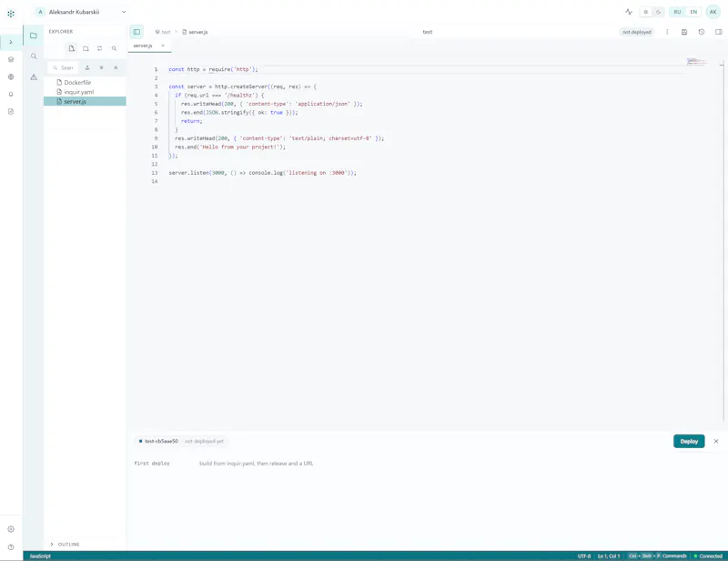Viewport: 728px width, 561px height.
Task: Open inquir.yaml in the file tree
Action: (x=85, y=92)
